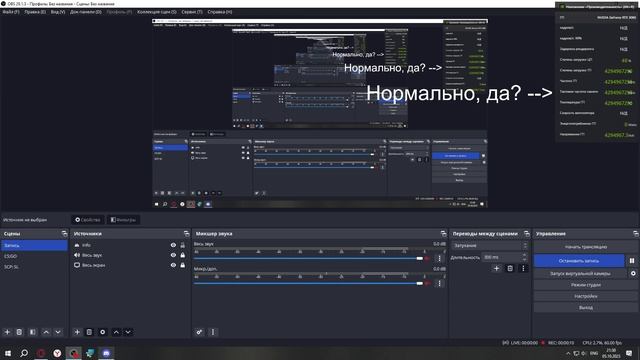
Task: Mute the Весь звук audio channel
Action: click(427, 258)
